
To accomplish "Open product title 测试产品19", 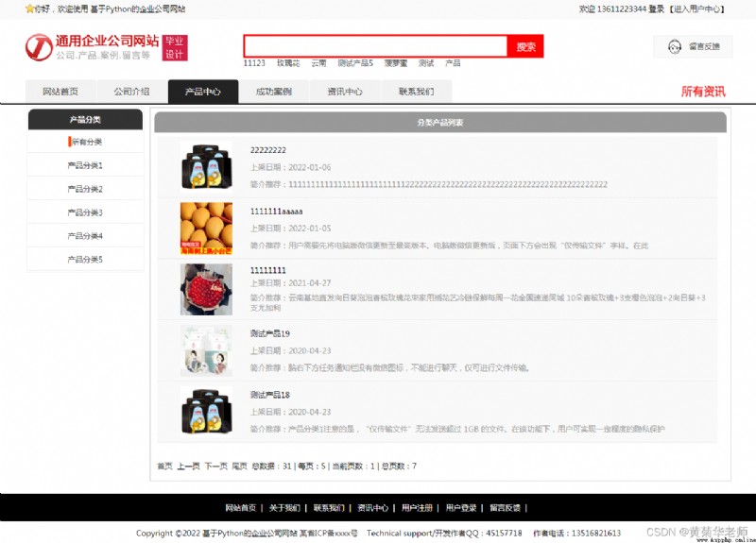I will pyautogui.click(x=270, y=333).
